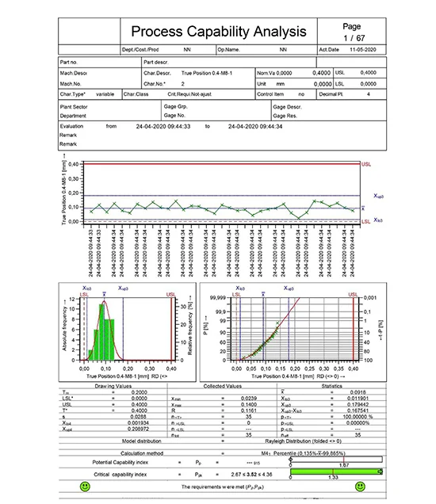Click the 'Control Item' label
This screenshot has height=504, width=436.
[270, 94]
